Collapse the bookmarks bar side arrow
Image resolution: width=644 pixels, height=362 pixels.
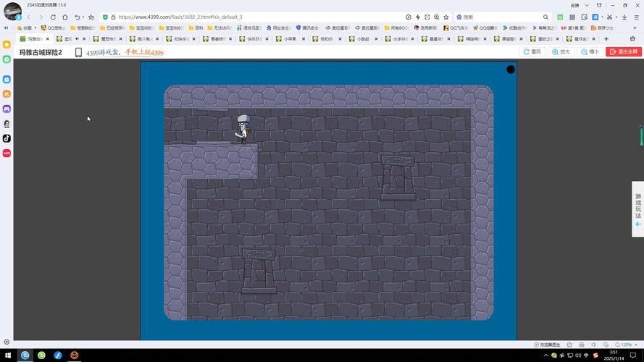click(x=7, y=28)
